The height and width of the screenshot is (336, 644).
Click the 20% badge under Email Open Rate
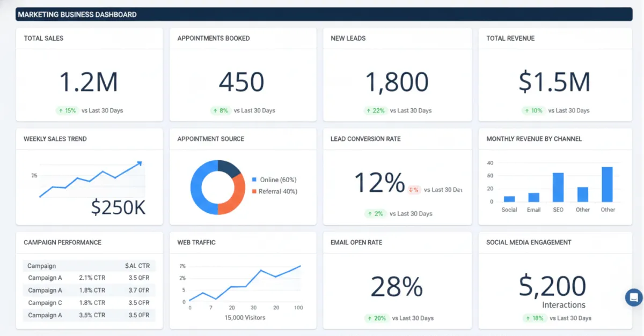(376, 318)
